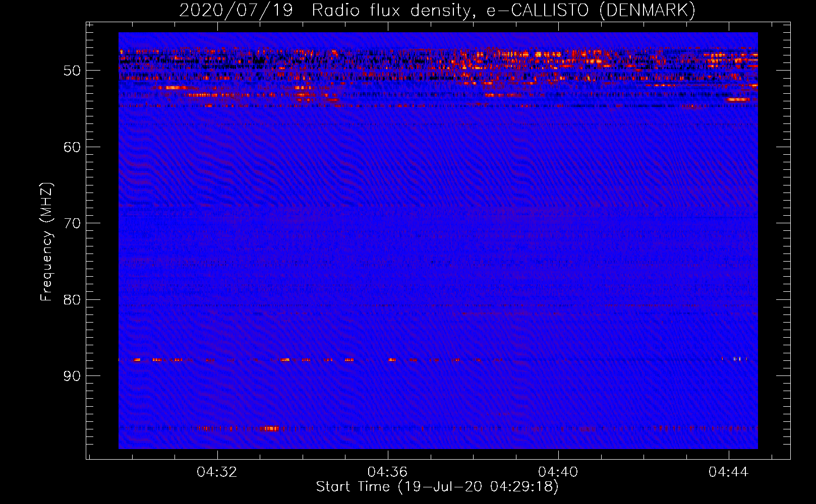Click the 04:36 time tick label
This screenshot has height=504, width=816.
(387, 472)
